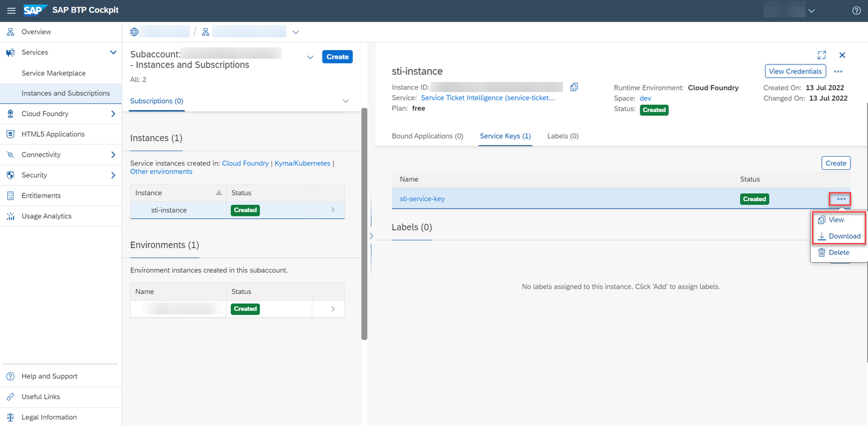The width and height of the screenshot is (868, 426).
Task: Open the help question mark icon
Action: 857,10
